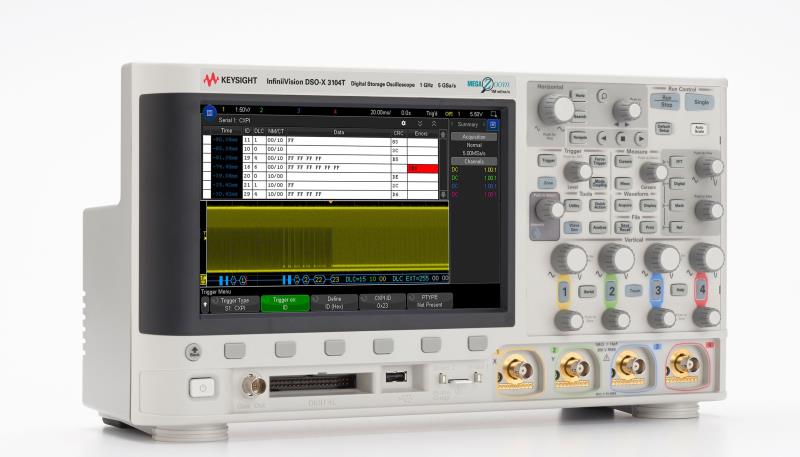
Task: Tap the trigger Level knob
Action: coord(578,172)
